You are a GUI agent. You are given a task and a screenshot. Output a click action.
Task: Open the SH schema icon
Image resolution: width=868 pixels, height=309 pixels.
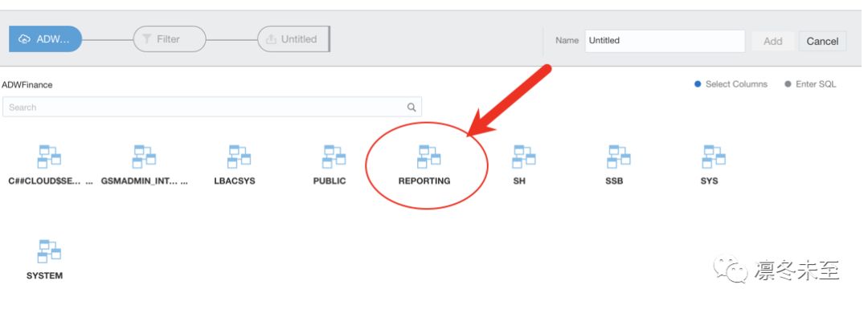pyautogui.click(x=524, y=157)
